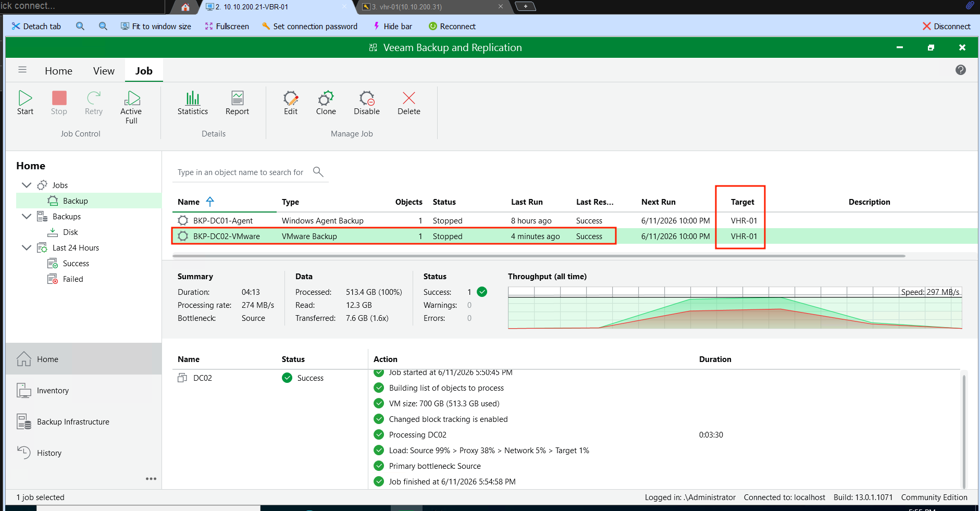Screen dimensions: 980x511
Task: Switch remote session to Fullscreen
Action: click(x=227, y=26)
